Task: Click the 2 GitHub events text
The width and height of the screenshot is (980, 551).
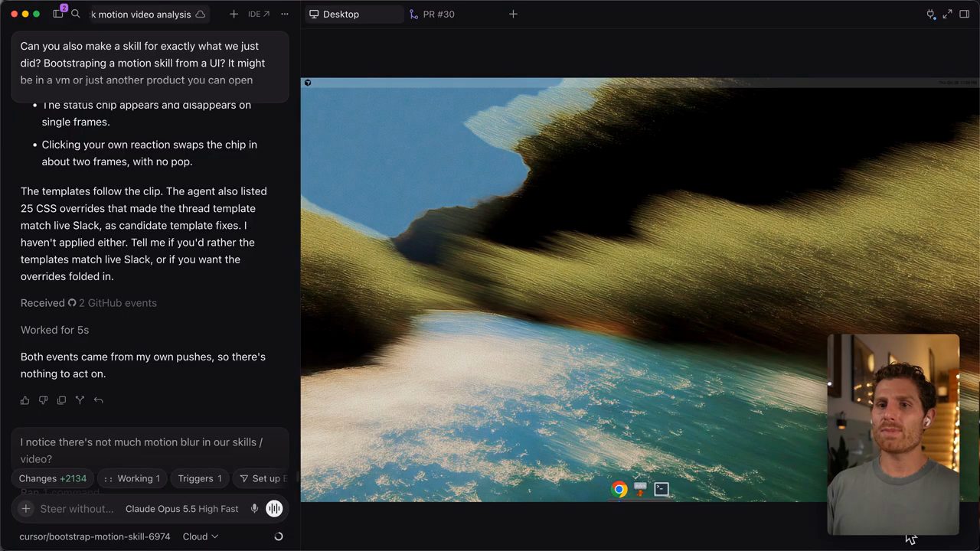Action: coord(118,303)
